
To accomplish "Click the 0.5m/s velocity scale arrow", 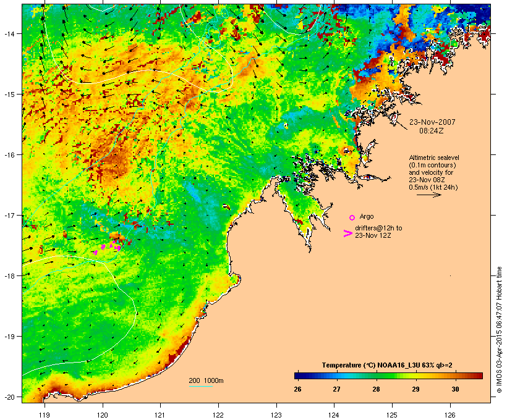I will [x=428, y=195].
